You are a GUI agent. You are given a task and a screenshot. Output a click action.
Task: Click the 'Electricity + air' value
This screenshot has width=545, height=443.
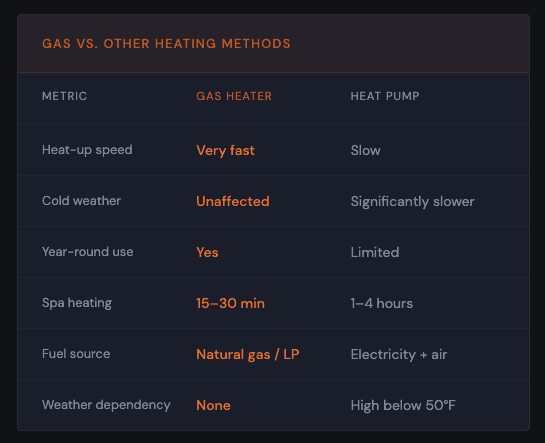(x=399, y=355)
